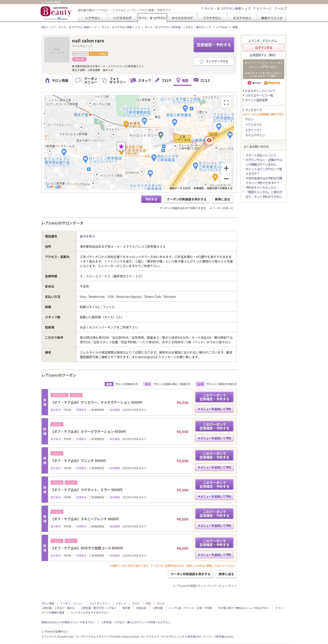Screen dimensions: 328x644
Task: Open クーポンの使い方 link
Action: (x=222, y=208)
